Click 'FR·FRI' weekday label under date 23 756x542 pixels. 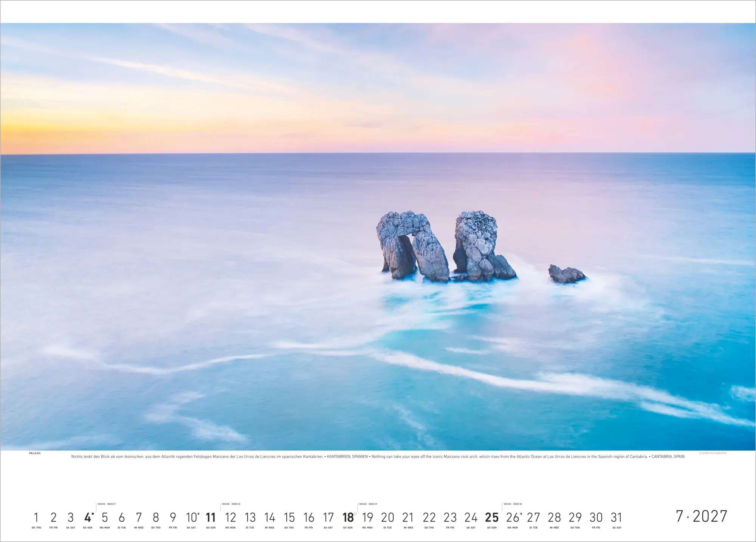(450, 528)
